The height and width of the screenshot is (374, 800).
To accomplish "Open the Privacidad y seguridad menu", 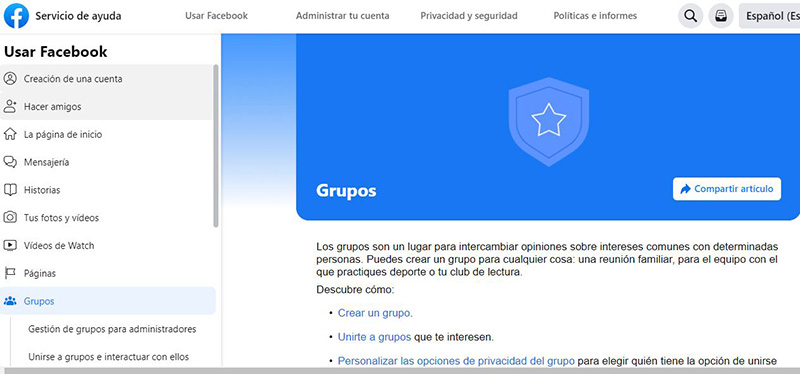I will [469, 16].
